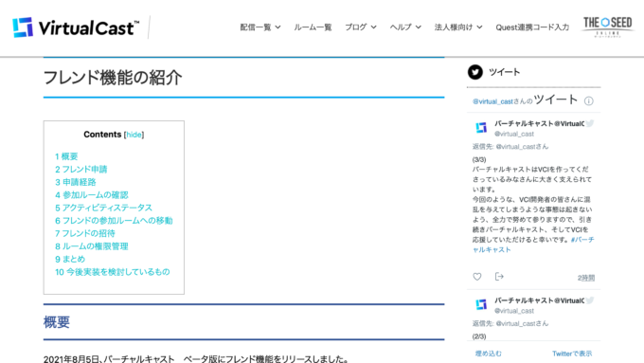Click THE SEED ONLINE logo
The image size is (644, 363).
tap(607, 27)
